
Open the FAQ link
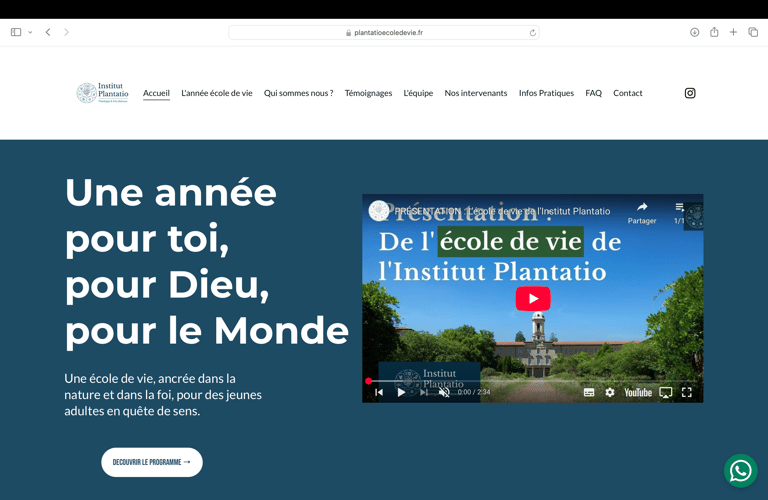pos(593,93)
